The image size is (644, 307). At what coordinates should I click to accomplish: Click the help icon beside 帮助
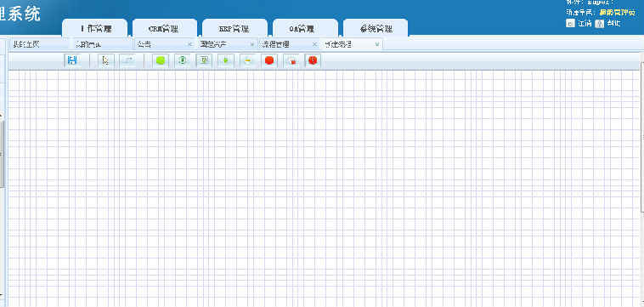[599, 24]
